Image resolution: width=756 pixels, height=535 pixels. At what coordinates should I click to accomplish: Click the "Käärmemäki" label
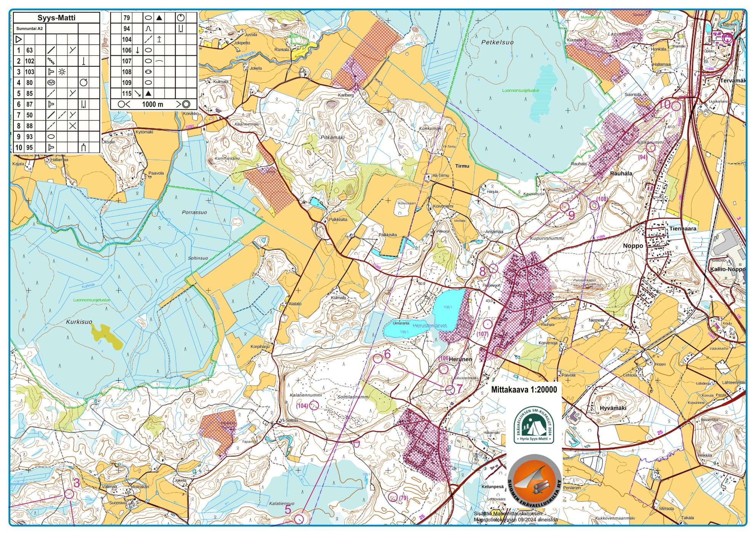[247, 124]
